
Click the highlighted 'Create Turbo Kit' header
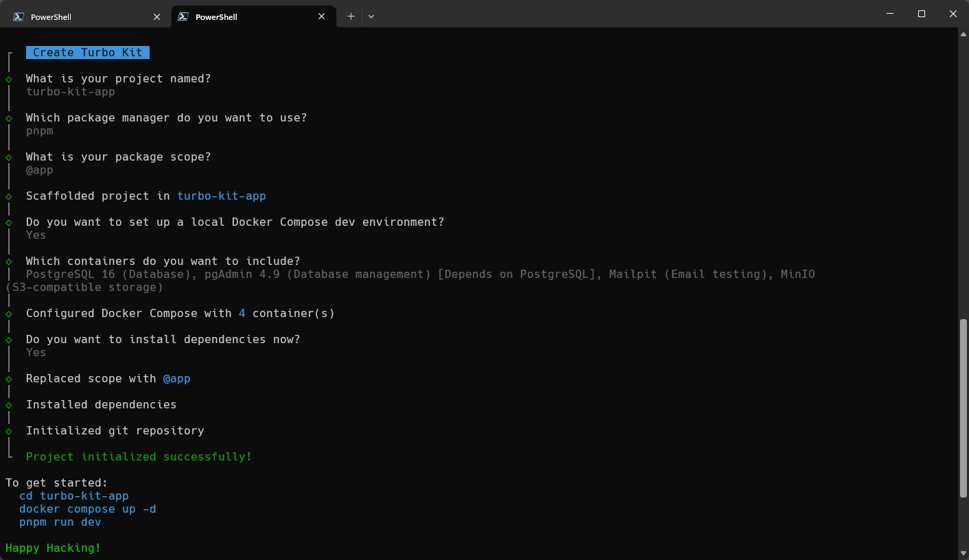[87, 53]
